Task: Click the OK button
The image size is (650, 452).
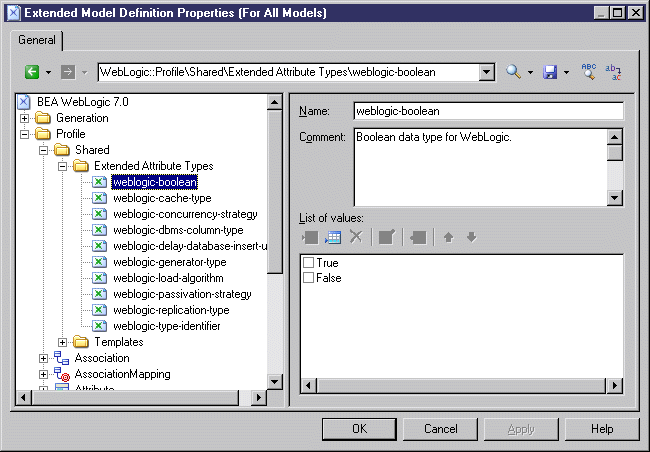Action: click(359, 429)
